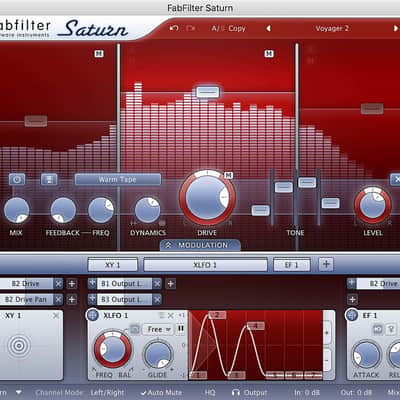Pause the XLFO 1 playback

click(x=181, y=329)
